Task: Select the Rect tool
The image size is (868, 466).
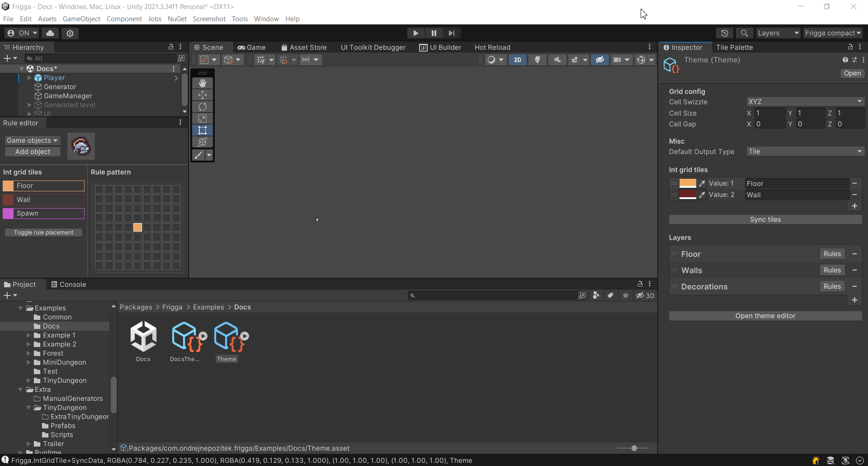Action: [203, 130]
